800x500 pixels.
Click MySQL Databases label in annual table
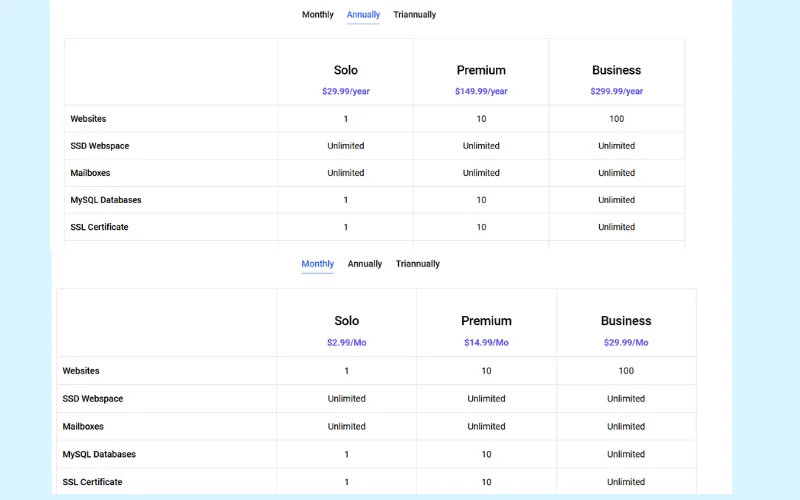[106, 200]
